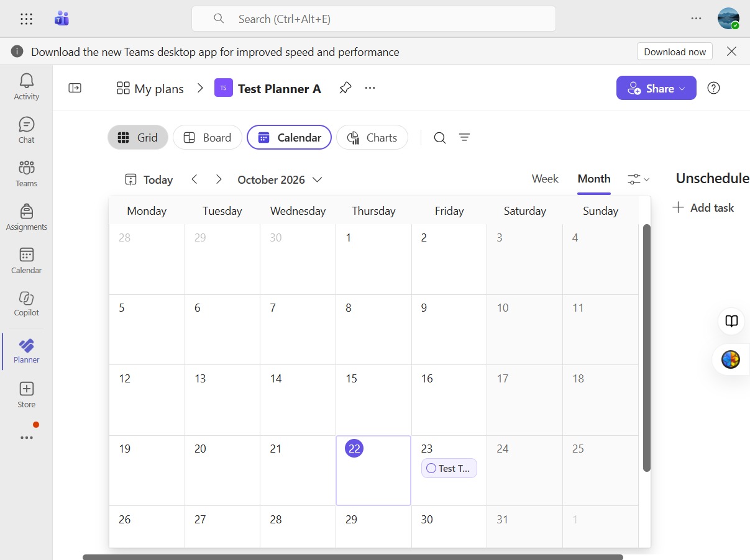The image size is (750, 560).
Task: Click the vertical calendar scrollbar
Action: (646, 348)
